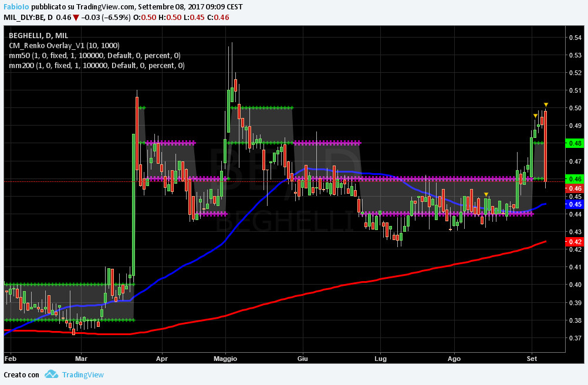
Task: Open the FabioIo author profile link
Action: coord(16,7)
